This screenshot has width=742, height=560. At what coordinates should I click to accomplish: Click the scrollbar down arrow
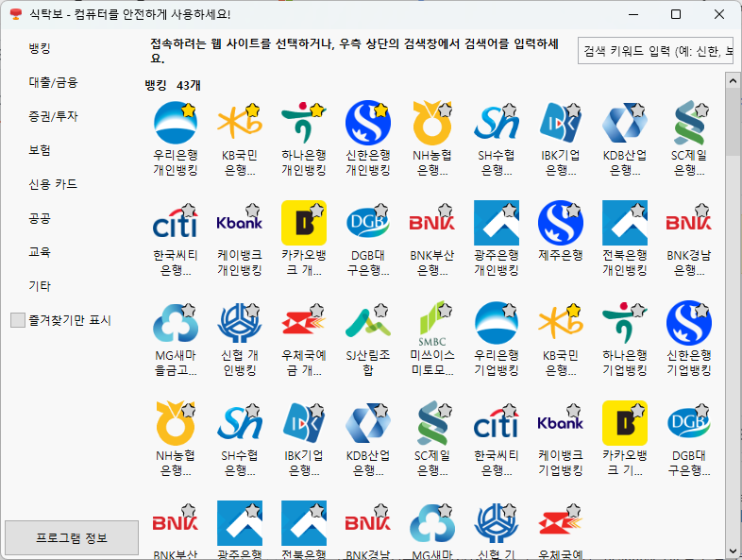click(733, 551)
